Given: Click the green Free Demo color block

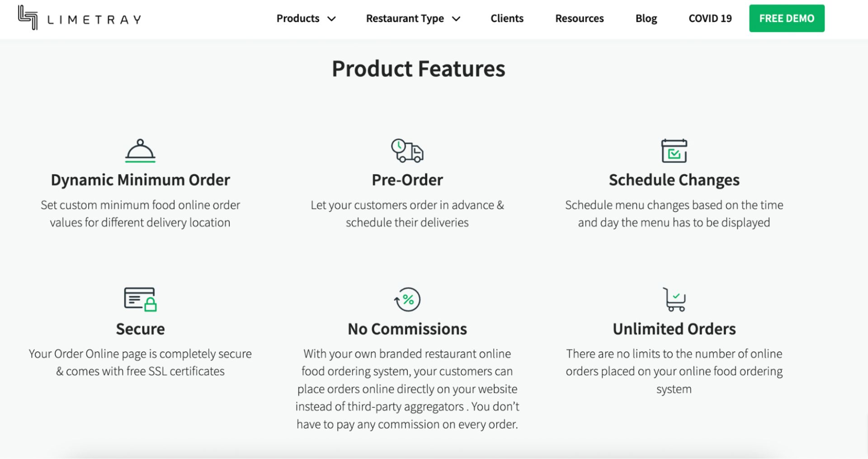Looking at the screenshot, I should pos(787,18).
